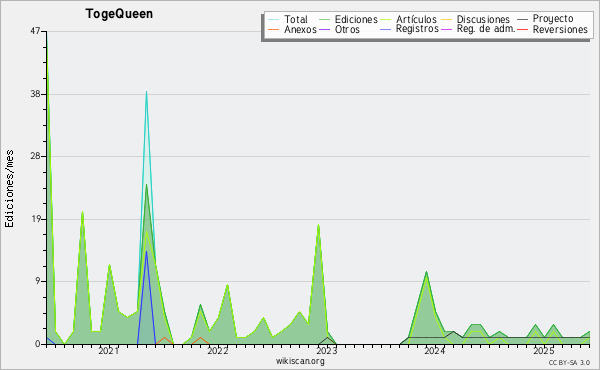Select the 'Ediciones' legend label
Screen dimensions: 600x370
pos(356,20)
